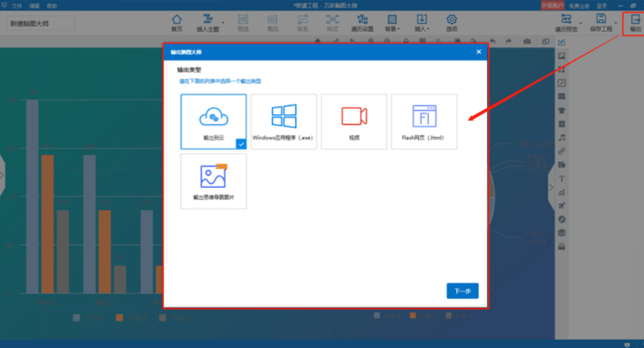Image resolution: width=644 pixels, height=348 pixels.
Task: Pick the Flash web page (.html) output
Action: (x=424, y=121)
